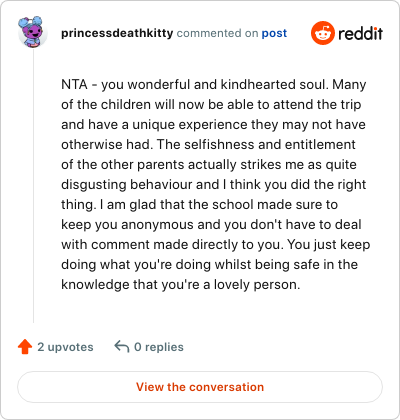The height and width of the screenshot is (420, 400).
Task: Click the orange upvote arrow
Action: tap(25, 347)
